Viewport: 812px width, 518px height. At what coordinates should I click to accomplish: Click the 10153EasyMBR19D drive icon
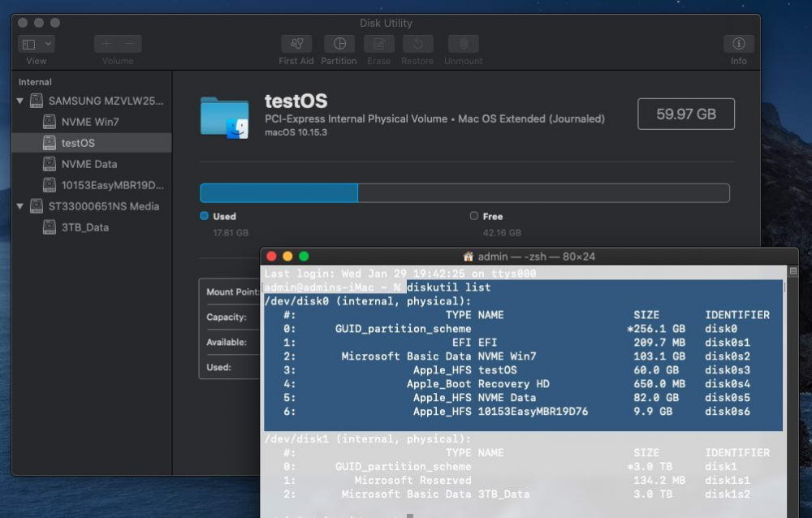(x=50, y=185)
